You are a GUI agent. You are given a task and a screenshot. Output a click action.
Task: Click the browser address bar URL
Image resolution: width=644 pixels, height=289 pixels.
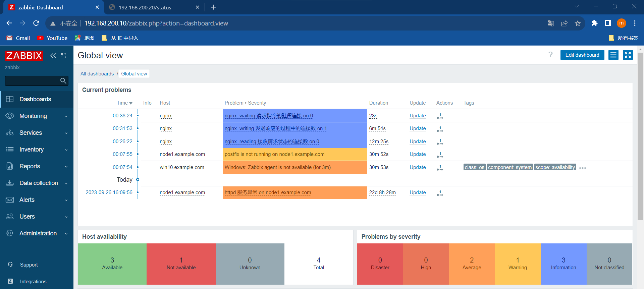point(156,23)
